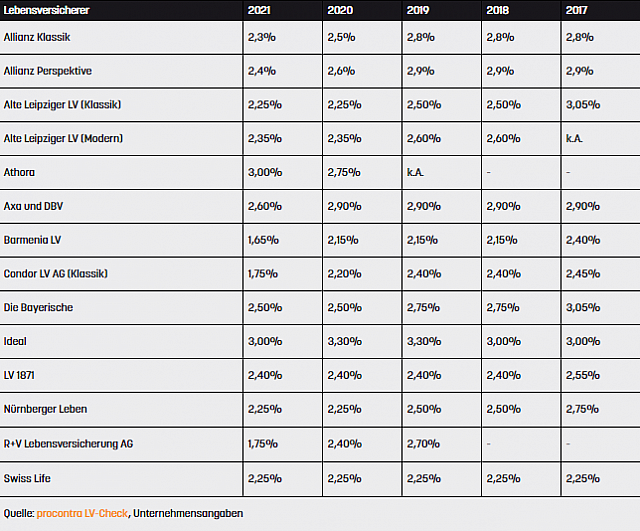
Task: Select the Swiss Life row label
Action: pos(30,477)
